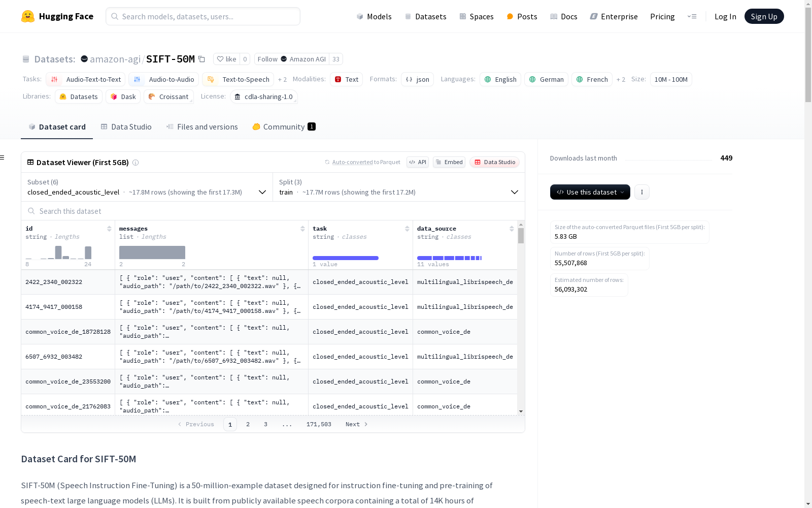
Task: Click the heart like icon
Action: (x=220, y=59)
